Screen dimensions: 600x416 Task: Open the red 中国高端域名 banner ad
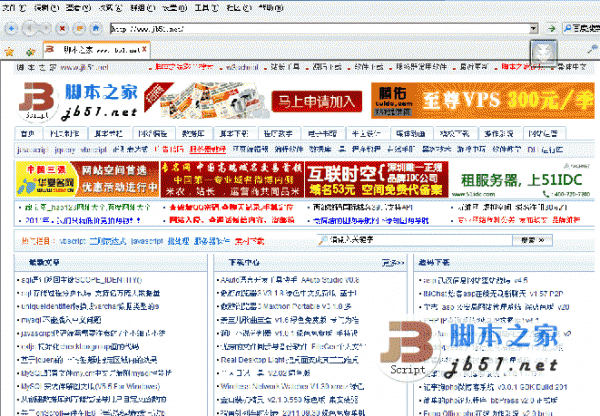232,179
